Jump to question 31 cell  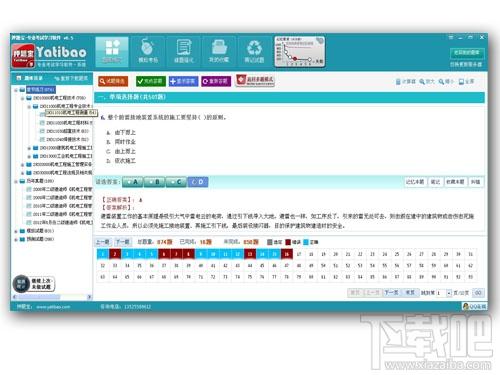[471, 254]
